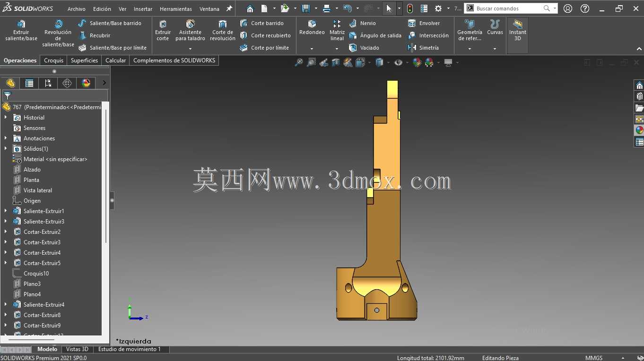Image resolution: width=644 pixels, height=361 pixels.
Task: Pin the SOLIDWORKS menu bar
Action: 229,9
